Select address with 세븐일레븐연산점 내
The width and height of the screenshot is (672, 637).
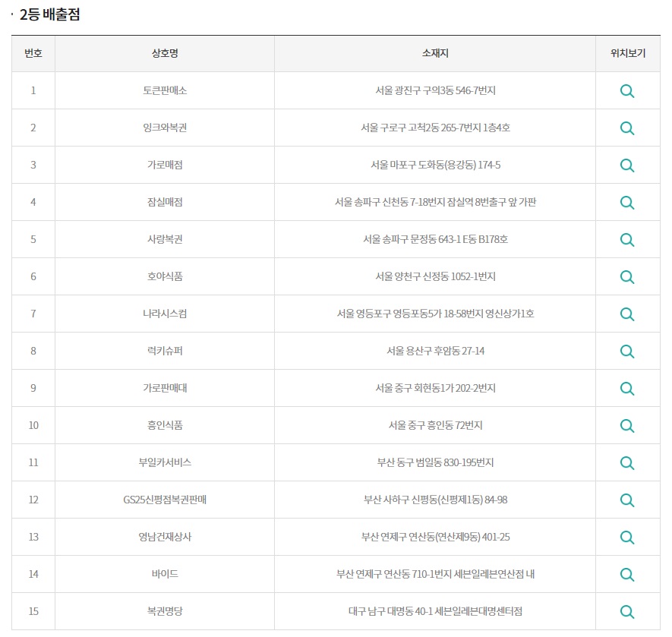coord(435,574)
